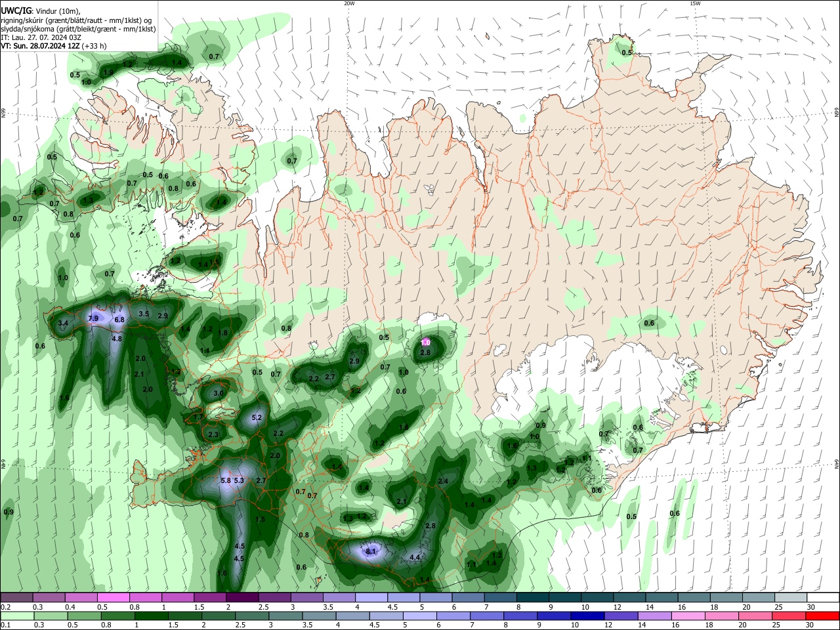Image resolution: width=840 pixels, height=630 pixels.
Task: Click the 15W longitude label at the top
Action: (695, 3)
